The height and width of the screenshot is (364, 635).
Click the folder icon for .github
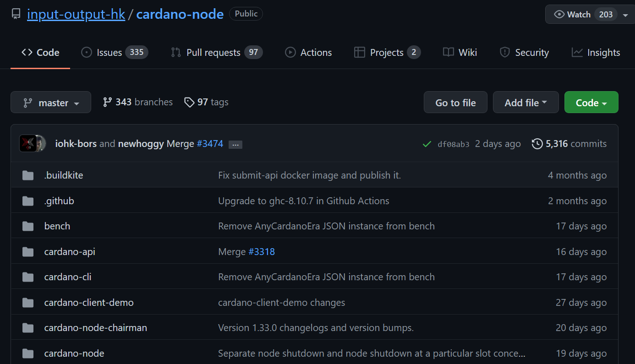[28, 201]
